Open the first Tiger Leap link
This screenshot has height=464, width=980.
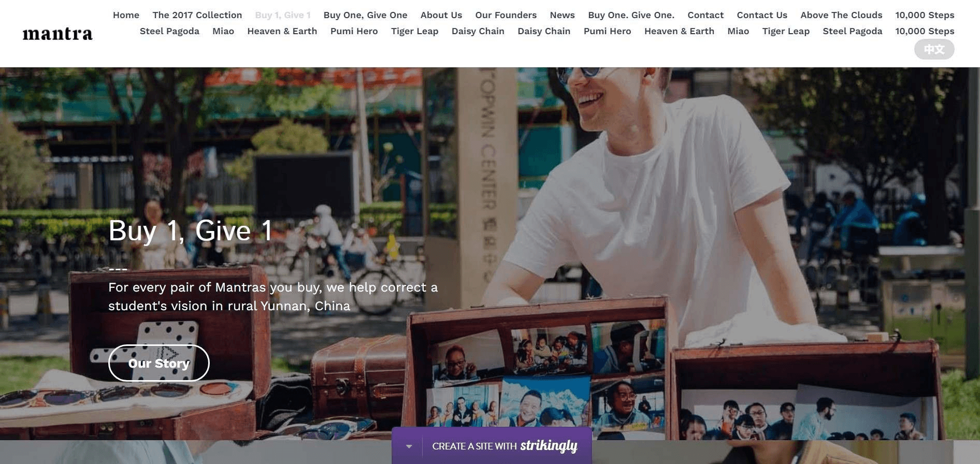(x=415, y=31)
